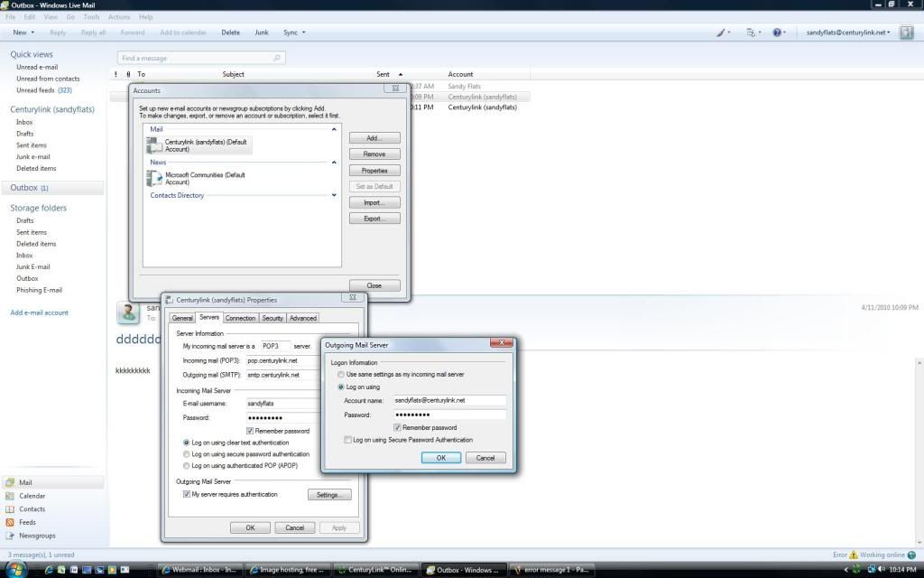Click the sender contact picture in preview pane

(x=128, y=312)
